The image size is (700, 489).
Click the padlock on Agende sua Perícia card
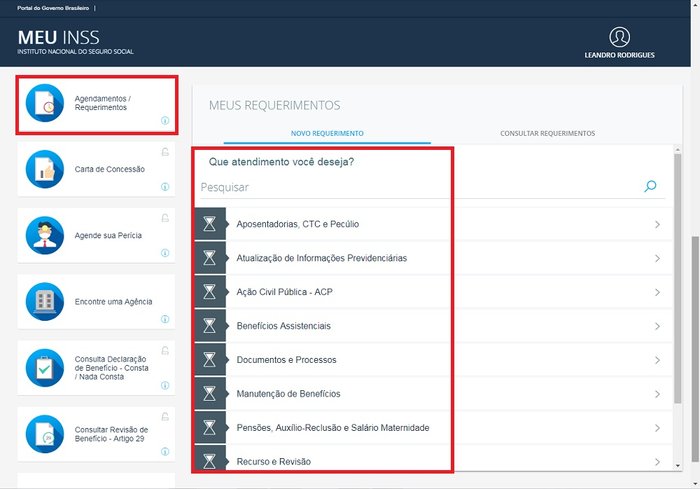[x=165, y=218]
